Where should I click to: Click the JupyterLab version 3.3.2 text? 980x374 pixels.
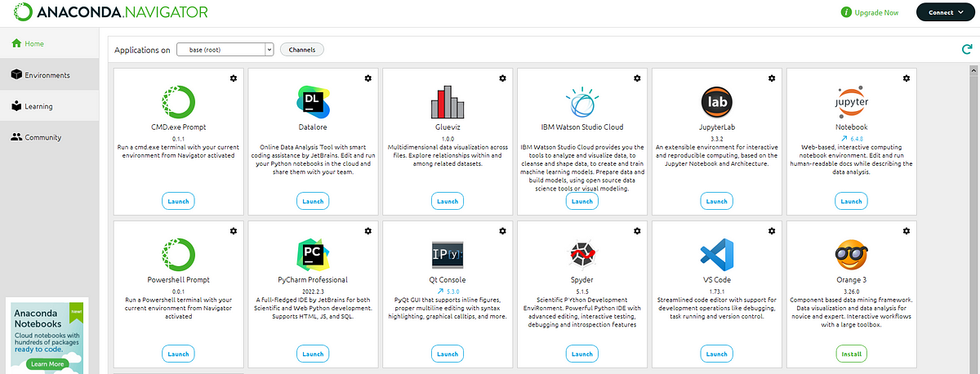point(716,139)
